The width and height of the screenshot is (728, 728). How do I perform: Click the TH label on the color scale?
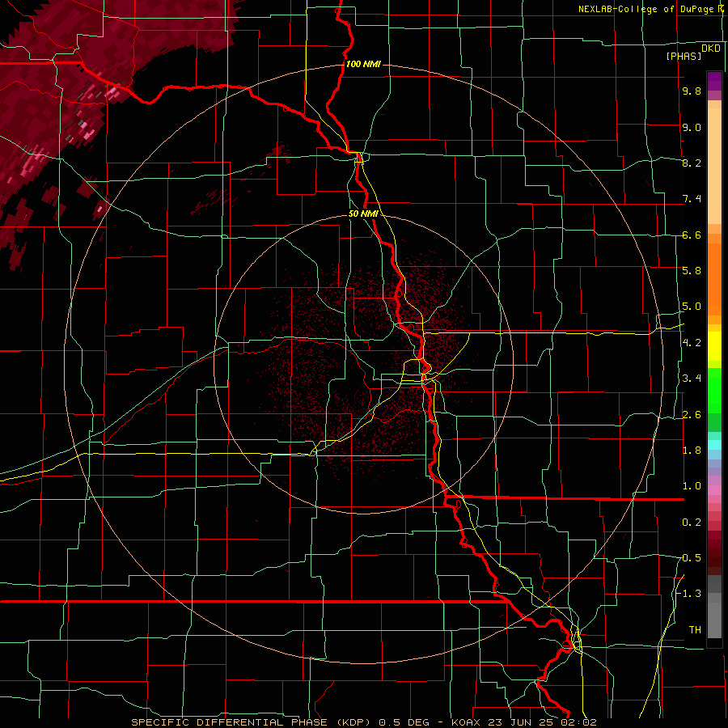695,630
